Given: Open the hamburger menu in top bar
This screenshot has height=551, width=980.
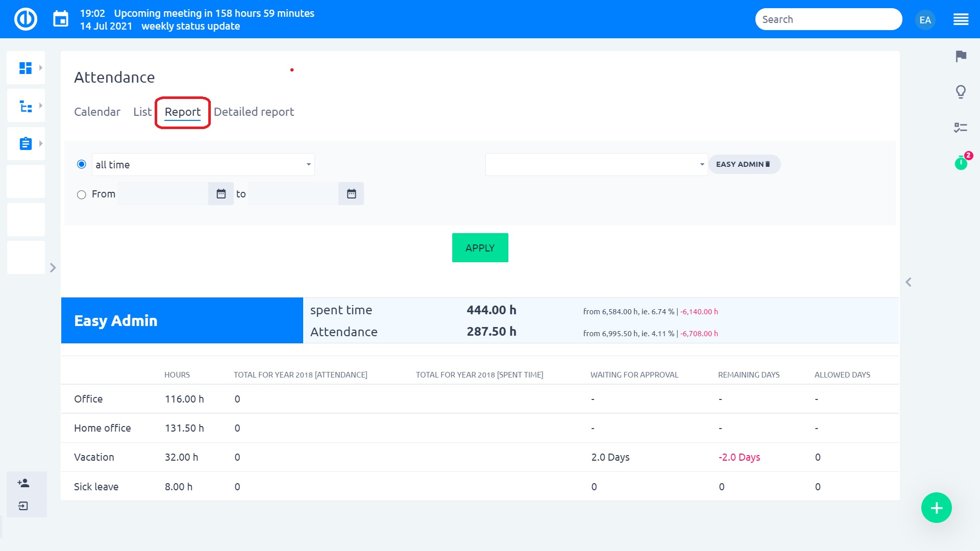Looking at the screenshot, I should coord(961,19).
